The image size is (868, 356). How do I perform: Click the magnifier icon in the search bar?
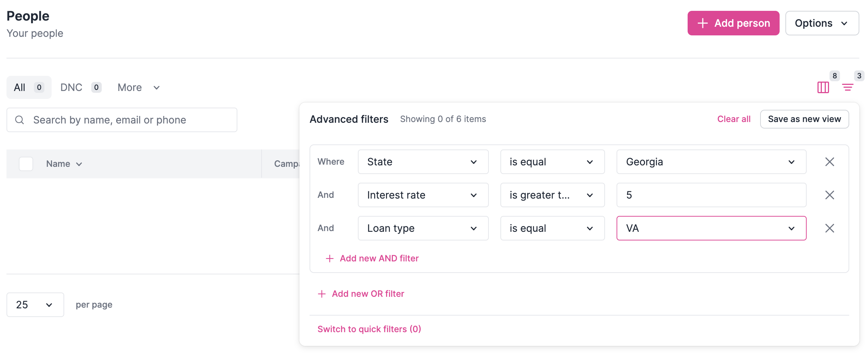(x=19, y=120)
